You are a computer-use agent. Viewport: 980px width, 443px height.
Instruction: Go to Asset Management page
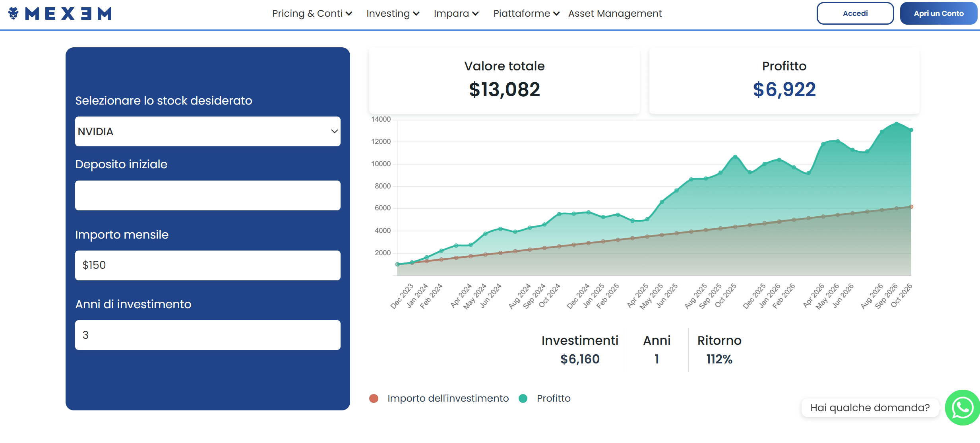click(x=615, y=14)
